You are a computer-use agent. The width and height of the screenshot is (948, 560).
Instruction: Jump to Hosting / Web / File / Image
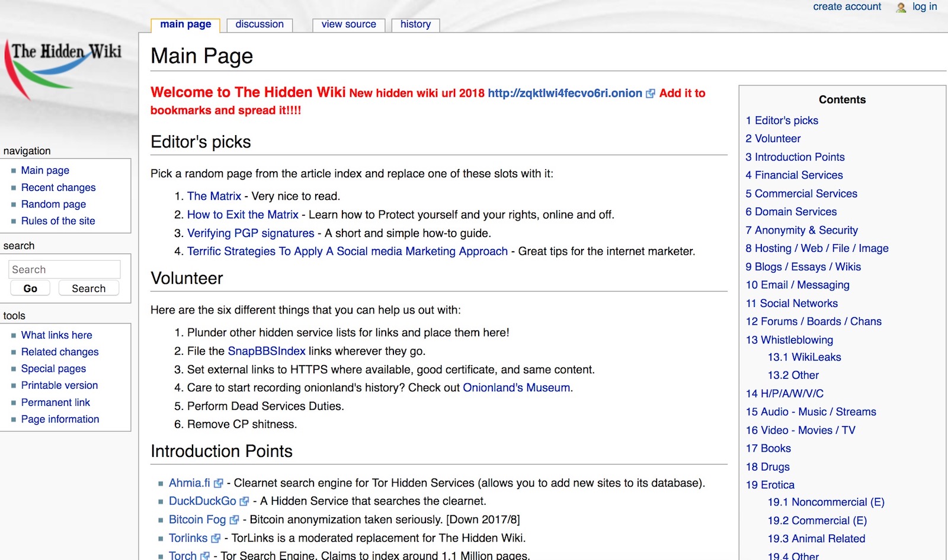pyautogui.click(x=817, y=249)
